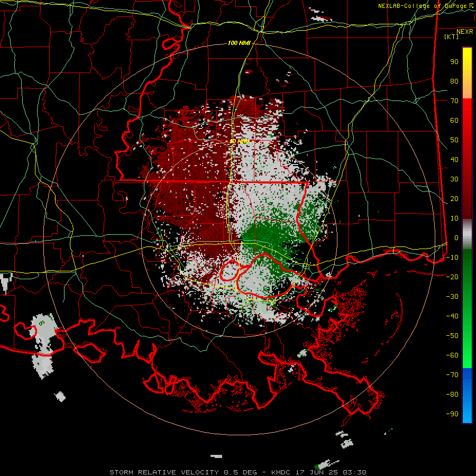
Task: Click the 90 value on velocity scale
Action: [x=454, y=62]
